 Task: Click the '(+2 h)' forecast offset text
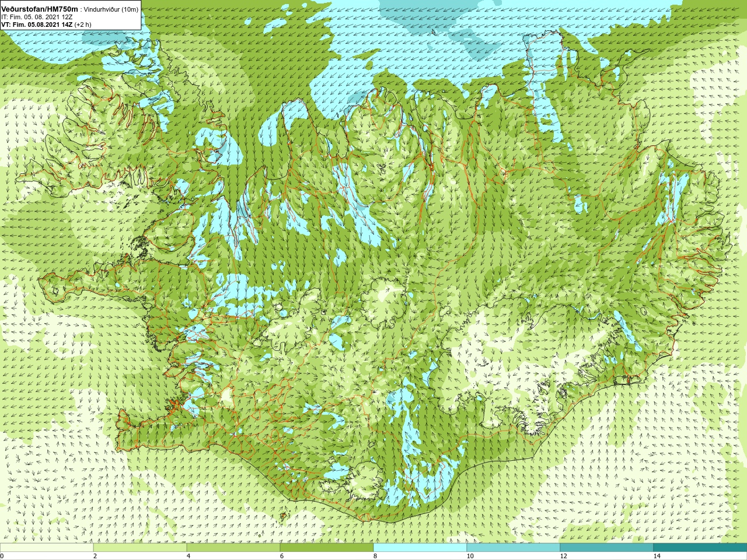point(83,25)
